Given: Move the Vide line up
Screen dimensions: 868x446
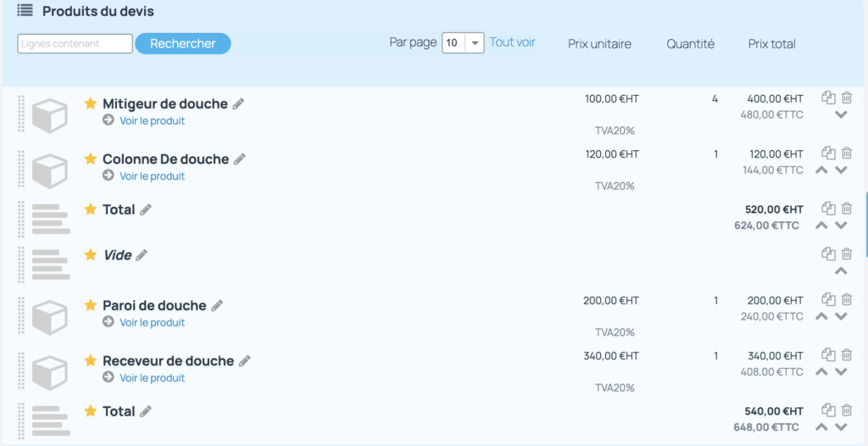Looking at the screenshot, I should (841, 271).
